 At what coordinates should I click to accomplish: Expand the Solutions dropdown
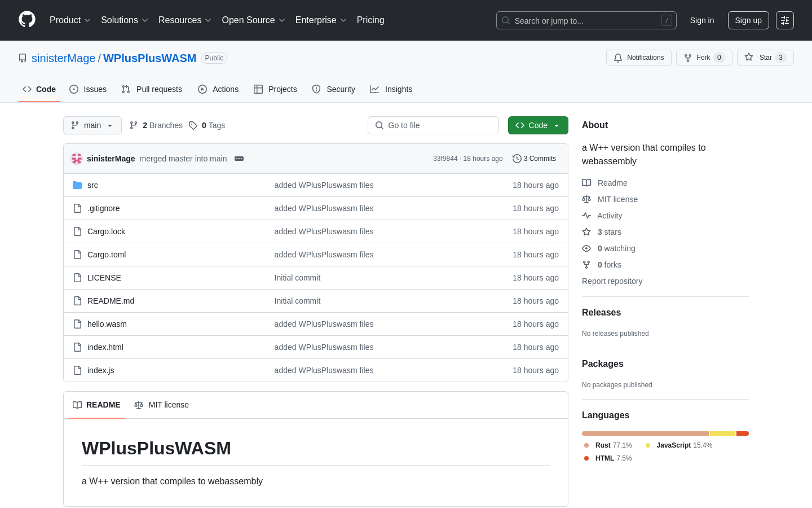click(125, 20)
